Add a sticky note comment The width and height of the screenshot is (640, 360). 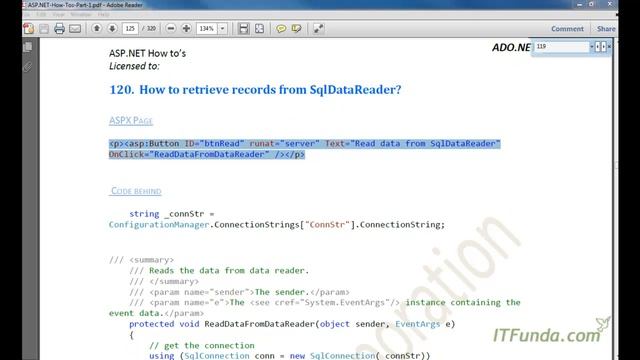tap(281, 29)
